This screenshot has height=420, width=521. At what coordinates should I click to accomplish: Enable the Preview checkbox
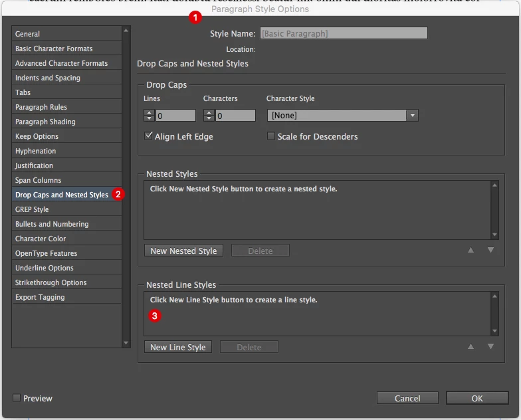(x=17, y=397)
